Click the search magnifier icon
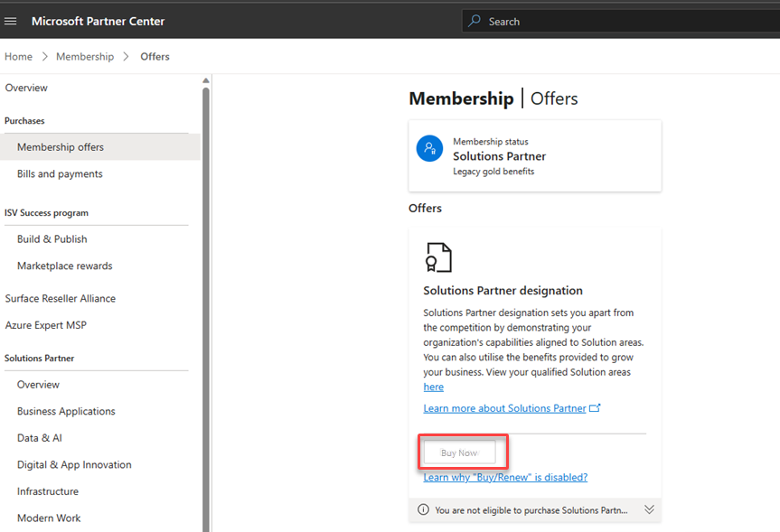This screenshot has width=780, height=532. point(475,21)
